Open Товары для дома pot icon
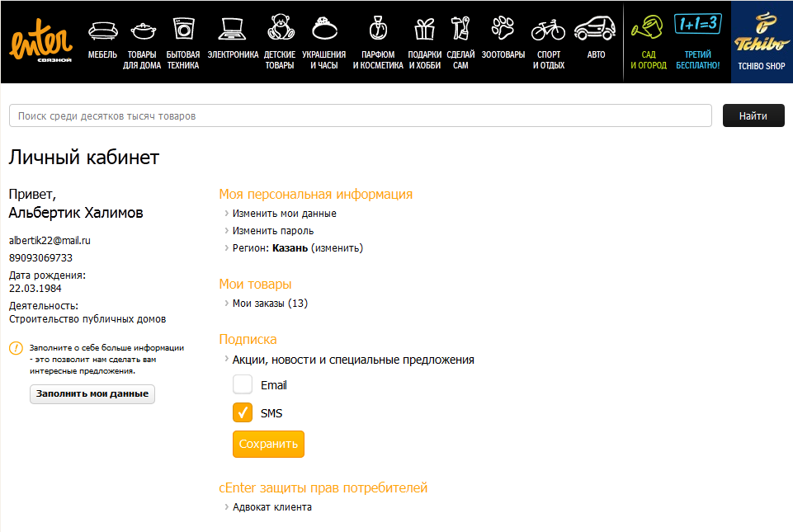Image resolution: width=793 pixels, height=532 pixels. point(143,31)
